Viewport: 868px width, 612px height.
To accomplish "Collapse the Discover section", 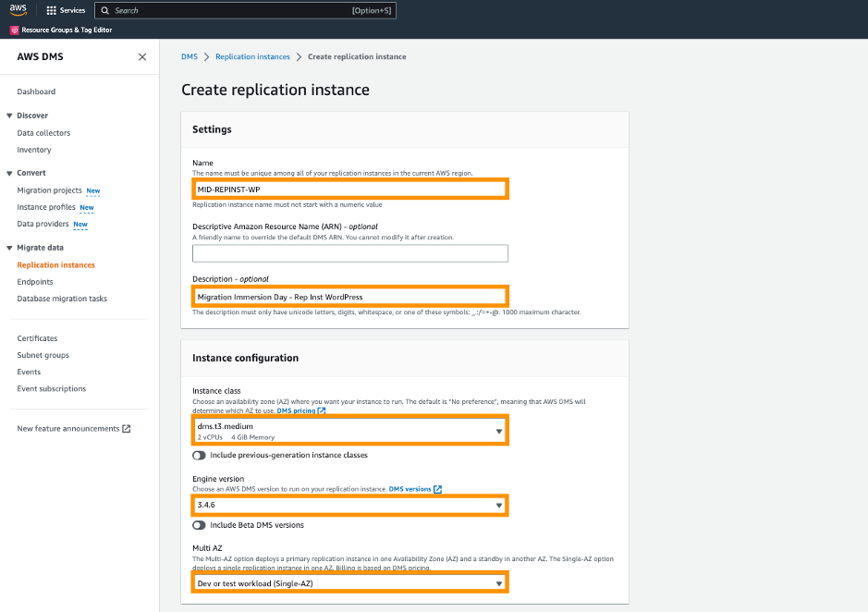I will point(9,116).
